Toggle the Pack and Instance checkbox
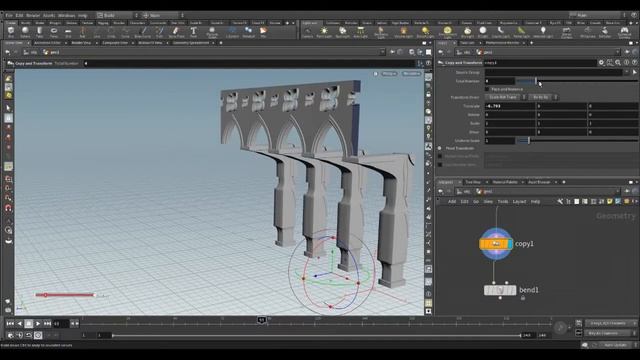 click(x=487, y=89)
